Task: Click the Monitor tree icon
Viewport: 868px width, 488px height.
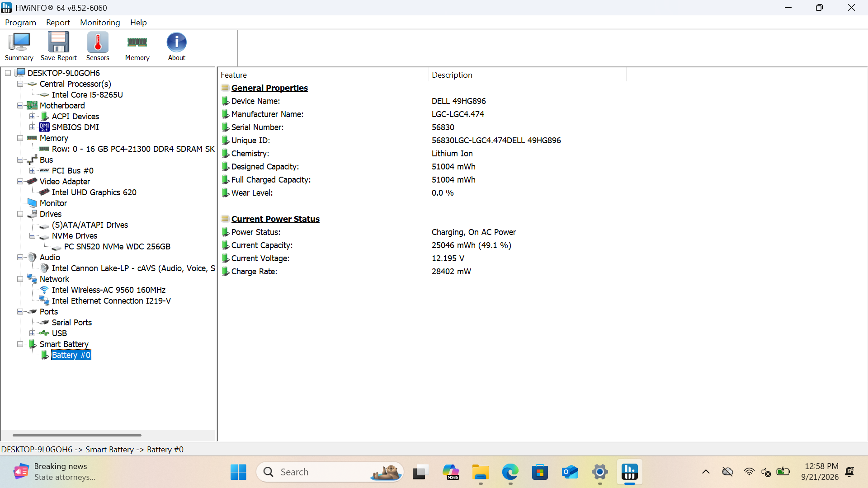Action: pos(32,203)
